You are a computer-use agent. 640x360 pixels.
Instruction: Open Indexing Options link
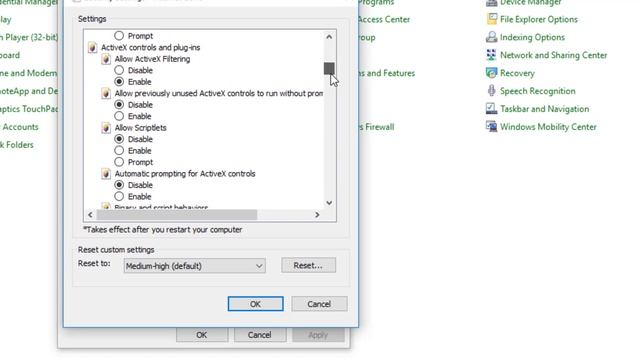tap(532, 37)
